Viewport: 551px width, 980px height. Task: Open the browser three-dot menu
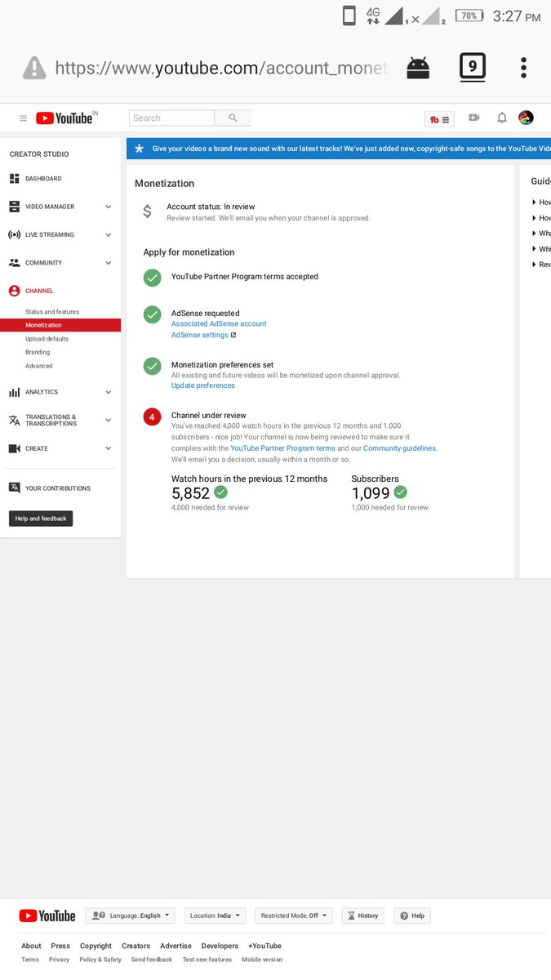[x=523, y=67]
